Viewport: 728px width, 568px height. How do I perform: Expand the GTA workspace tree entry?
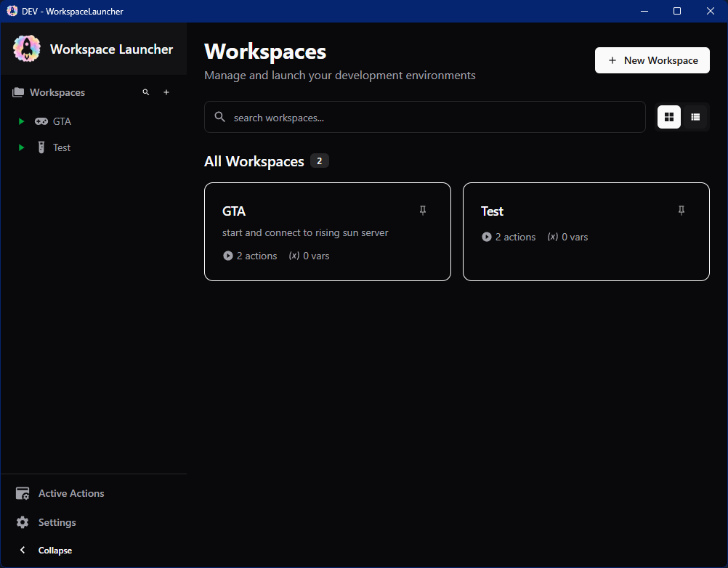21,121
